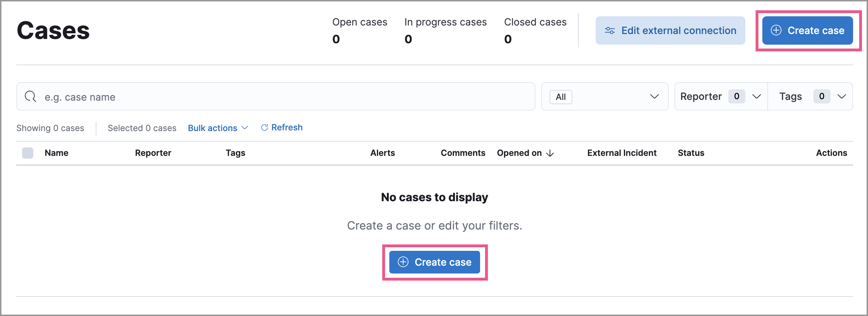Image resolution: width=868 pixels, height=316 pixels.
Task: Click the plus icon on top Create case button
Action: (x=776, y=30)
